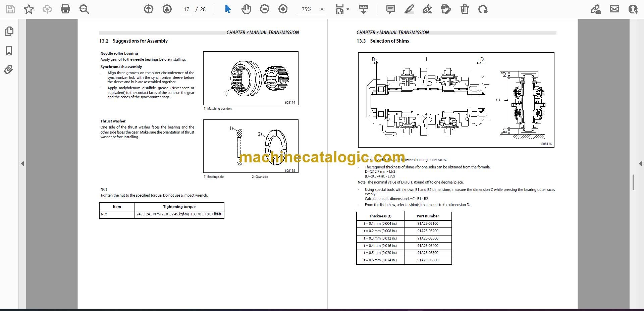Click the 'Needle roller bearing' subheading

click(x=119, y=53)
